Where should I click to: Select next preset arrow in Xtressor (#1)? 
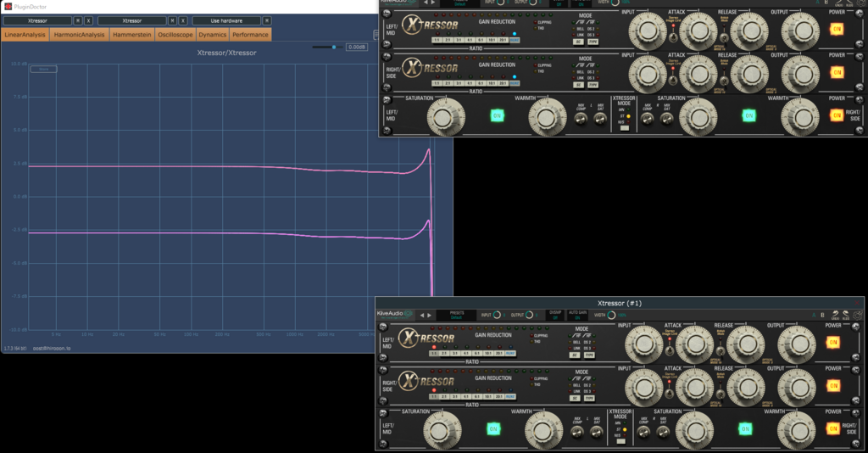[429, 315]
